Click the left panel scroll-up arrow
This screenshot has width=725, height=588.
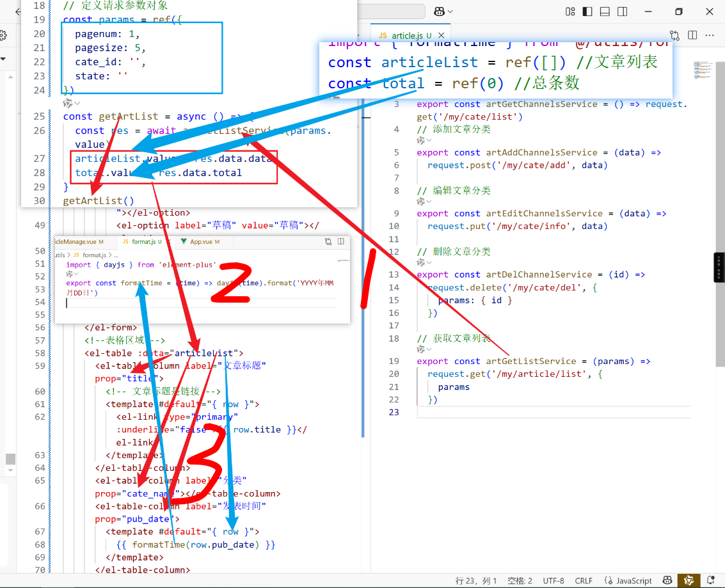click(x=10, y=77)
